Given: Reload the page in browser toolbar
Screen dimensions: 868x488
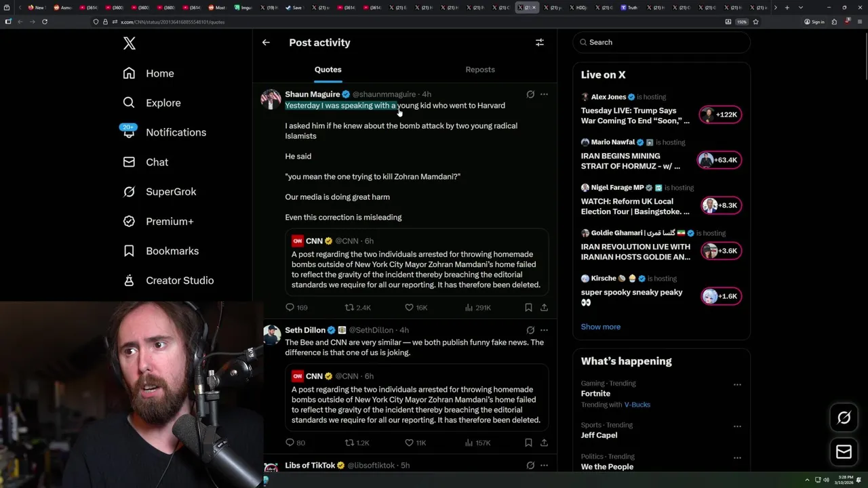Looking at the screenshot, I should pos(45,22).
